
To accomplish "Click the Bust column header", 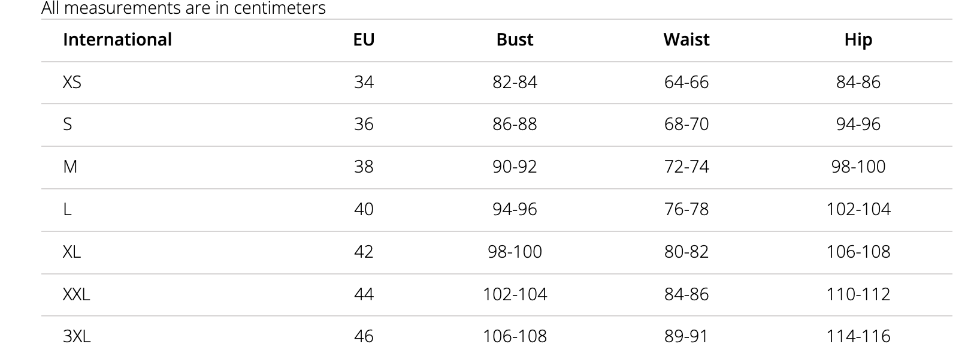I will pyautogui.click(x=515, y=40).
